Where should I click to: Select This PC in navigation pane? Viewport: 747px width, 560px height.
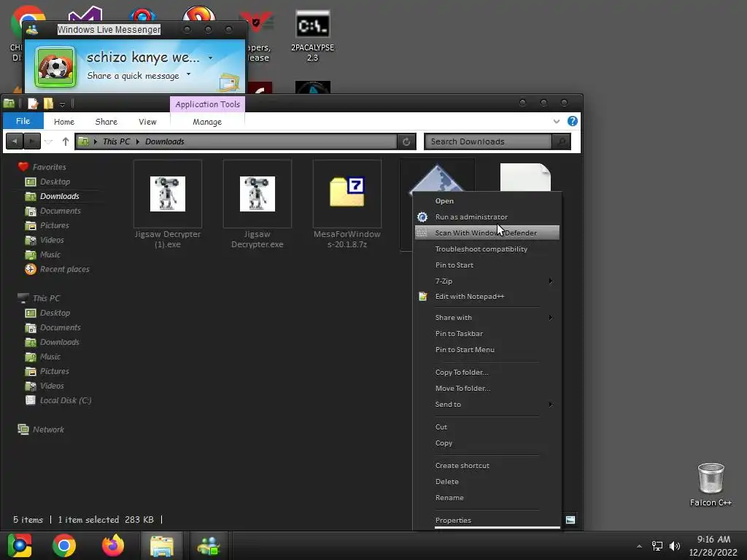coord(46,298)
